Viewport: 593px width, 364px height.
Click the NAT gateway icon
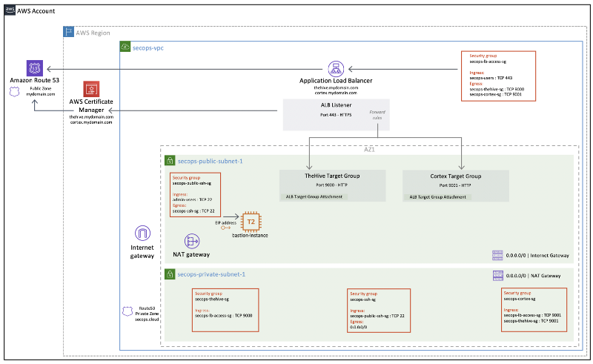click(193, 241)
